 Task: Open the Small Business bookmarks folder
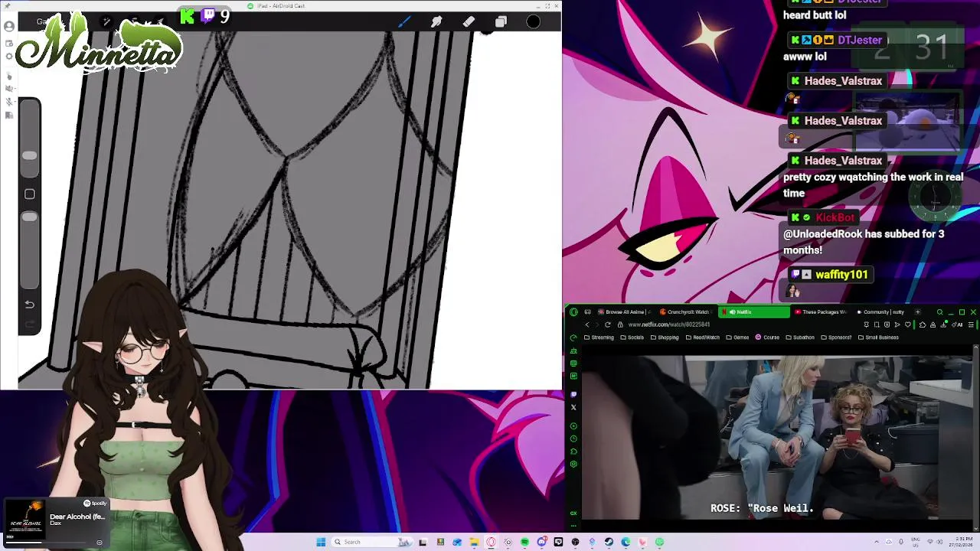click(878, 337)
